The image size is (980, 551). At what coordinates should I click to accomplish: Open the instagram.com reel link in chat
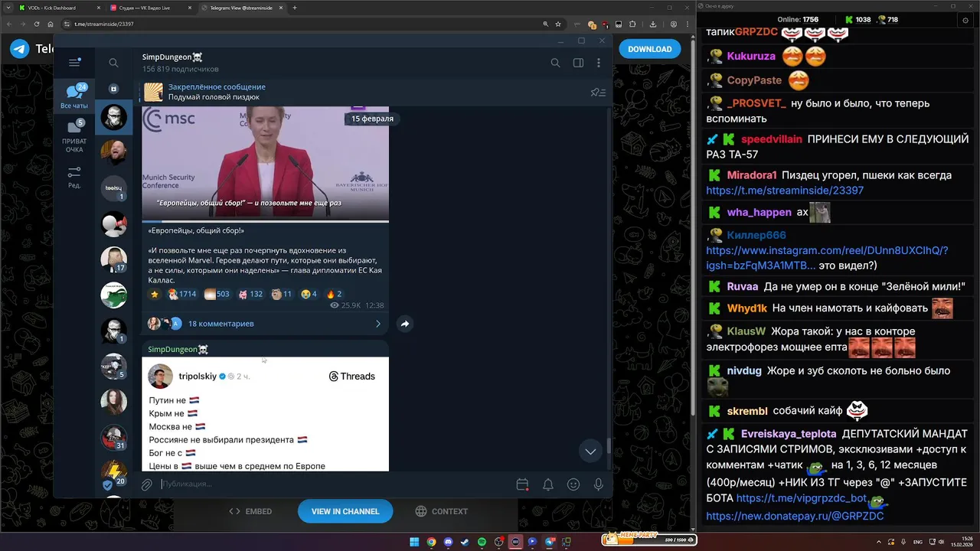click(827, 258)
